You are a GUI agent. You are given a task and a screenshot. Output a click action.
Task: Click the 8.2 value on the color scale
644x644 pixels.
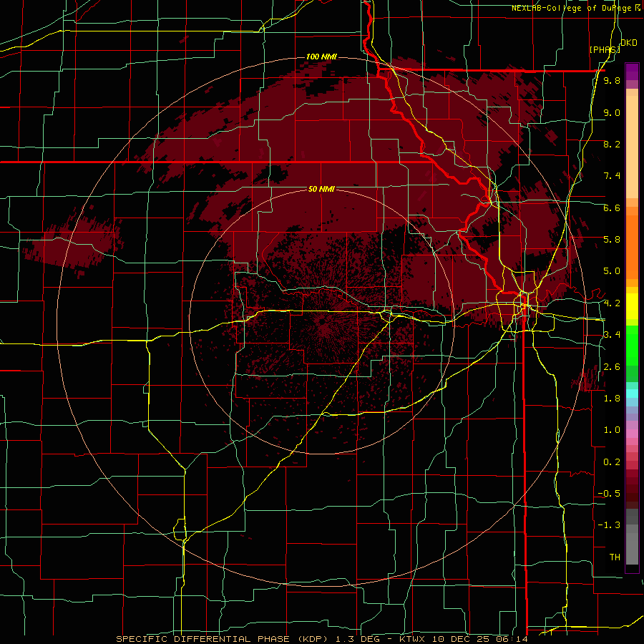pyautogui.click(x=612, y=144)
